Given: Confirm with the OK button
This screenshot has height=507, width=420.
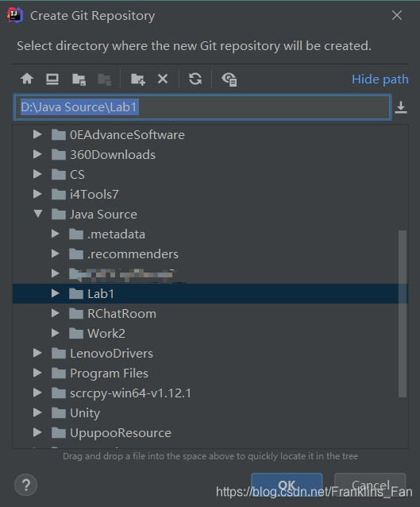Looking at the screenshot, I should click(287, 485).
